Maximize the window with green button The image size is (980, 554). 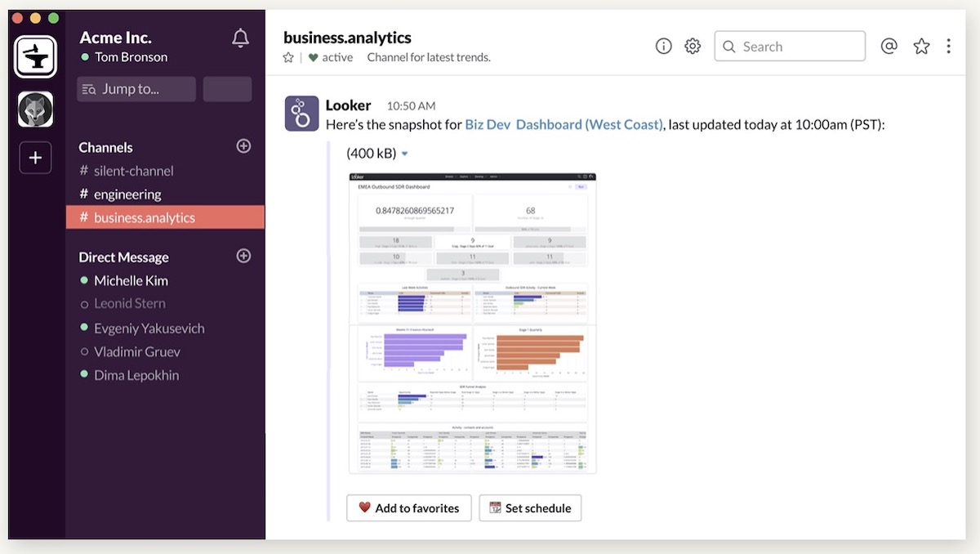[x=53, y=18]
